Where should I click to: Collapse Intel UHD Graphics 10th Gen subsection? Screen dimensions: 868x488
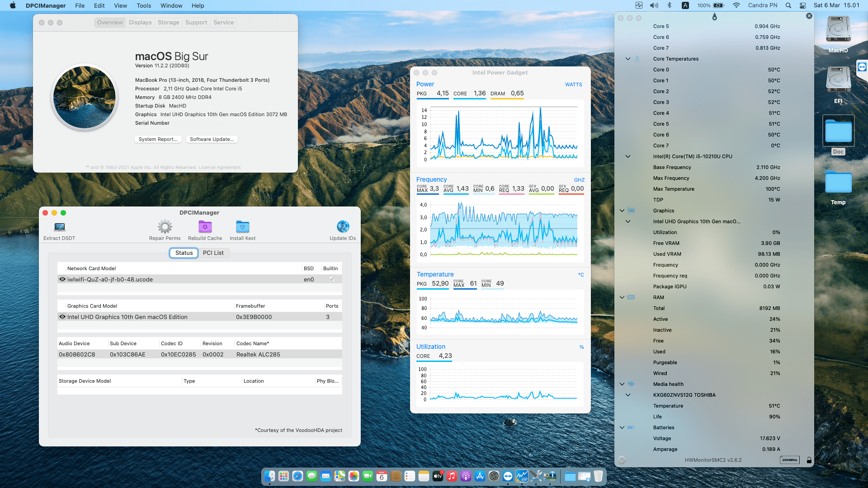tap(628, 221)
